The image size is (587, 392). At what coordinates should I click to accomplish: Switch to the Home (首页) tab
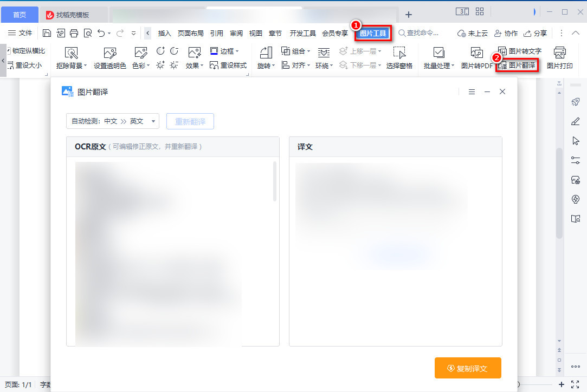pos(20,14)
